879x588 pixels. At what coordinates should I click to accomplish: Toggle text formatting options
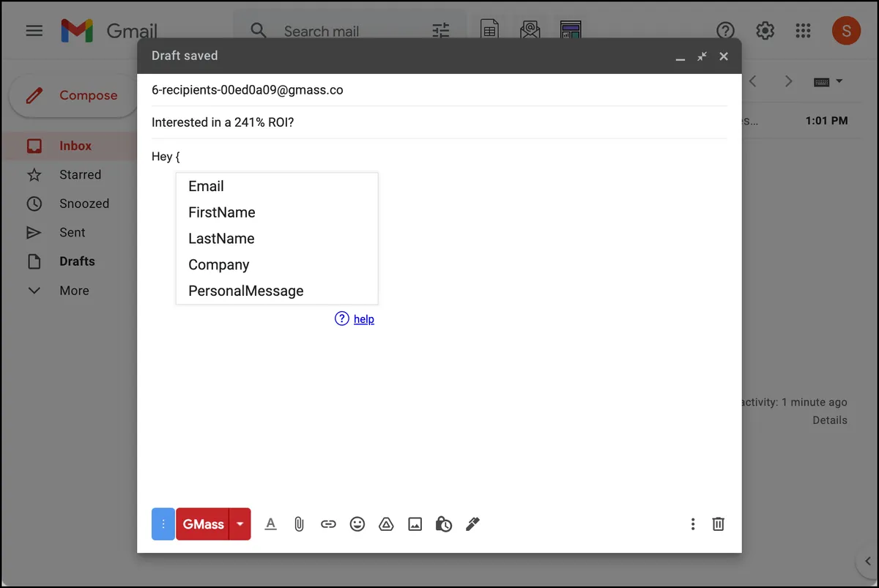[x=271, y=524]
